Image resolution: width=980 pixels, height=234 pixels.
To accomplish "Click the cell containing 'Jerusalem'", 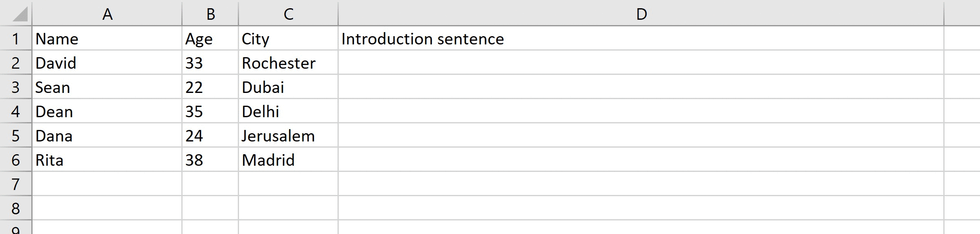I will pyautogui.click(x=278, y=136).
